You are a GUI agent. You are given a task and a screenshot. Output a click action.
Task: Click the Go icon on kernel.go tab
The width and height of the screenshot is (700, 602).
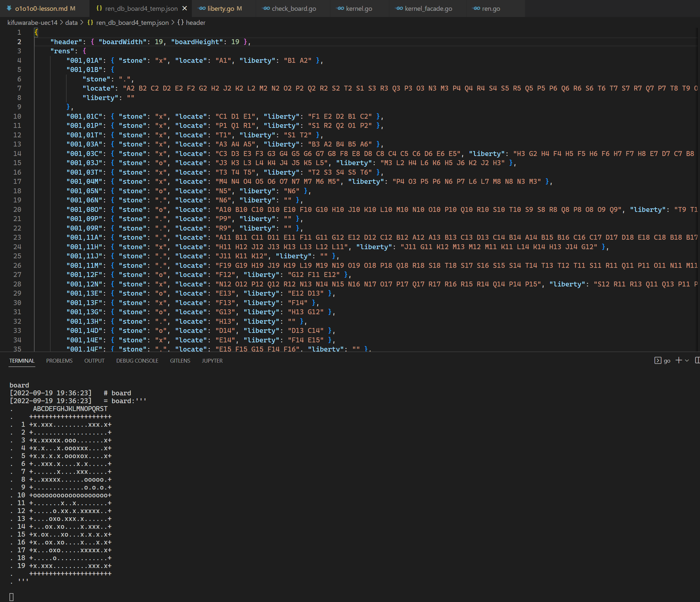341,9
